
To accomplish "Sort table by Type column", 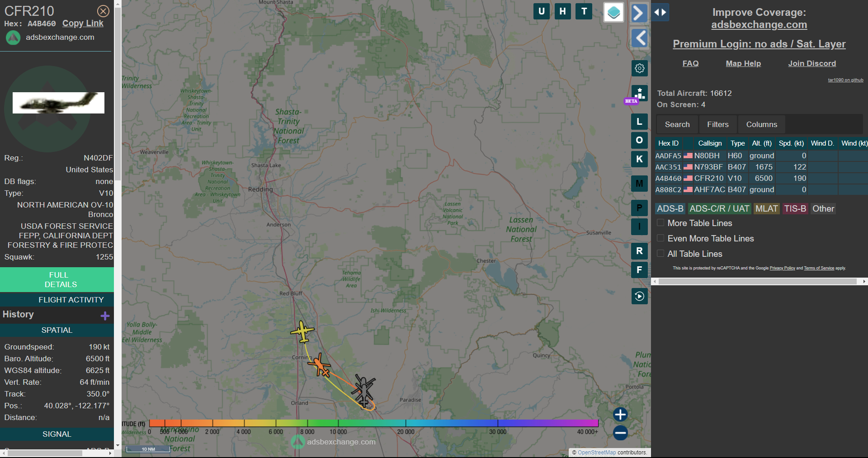I will click(x=737, y=143).
